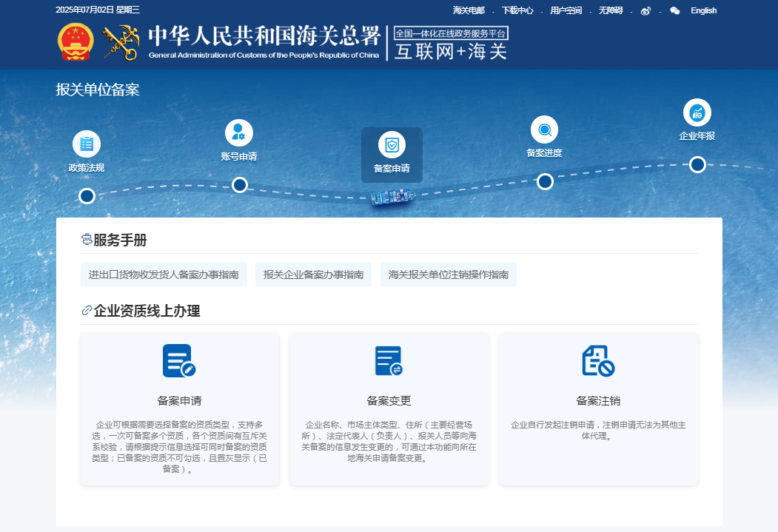Select the 备案申请 application icon card

(x=181, y=360)
